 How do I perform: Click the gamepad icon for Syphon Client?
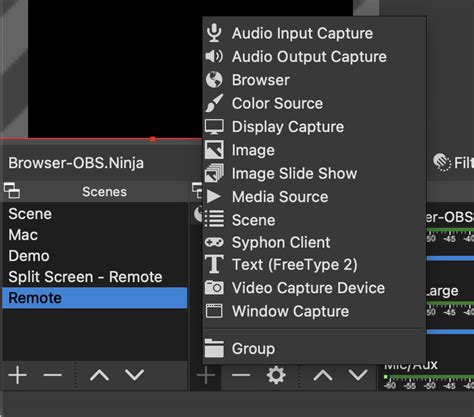214,242
